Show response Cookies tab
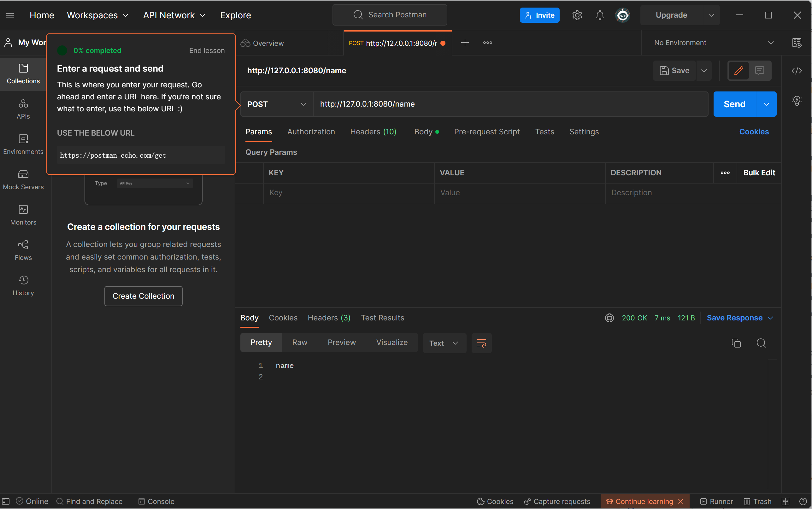 tap(283, 318)
